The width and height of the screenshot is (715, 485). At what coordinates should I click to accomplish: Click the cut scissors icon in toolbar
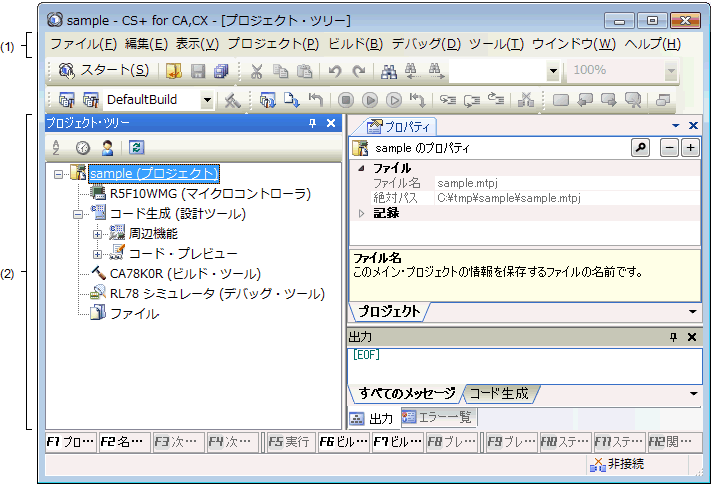pos(256,71)
